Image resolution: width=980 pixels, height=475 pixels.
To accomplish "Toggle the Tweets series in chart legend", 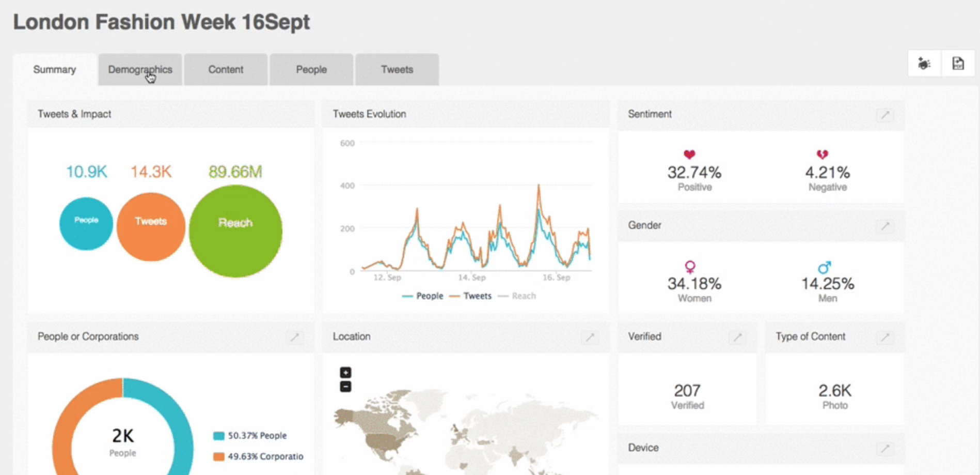I will (x=470, y=296).
